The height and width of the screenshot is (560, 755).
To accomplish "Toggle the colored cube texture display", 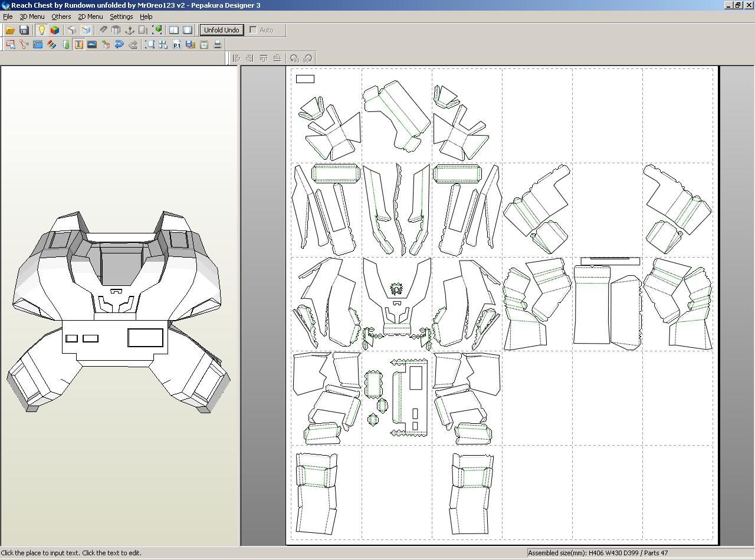I will (x=55, y=30).
